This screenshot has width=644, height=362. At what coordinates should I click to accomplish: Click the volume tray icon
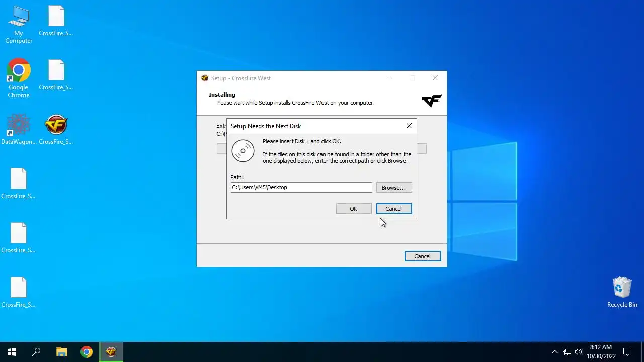(x=579, y=352)
